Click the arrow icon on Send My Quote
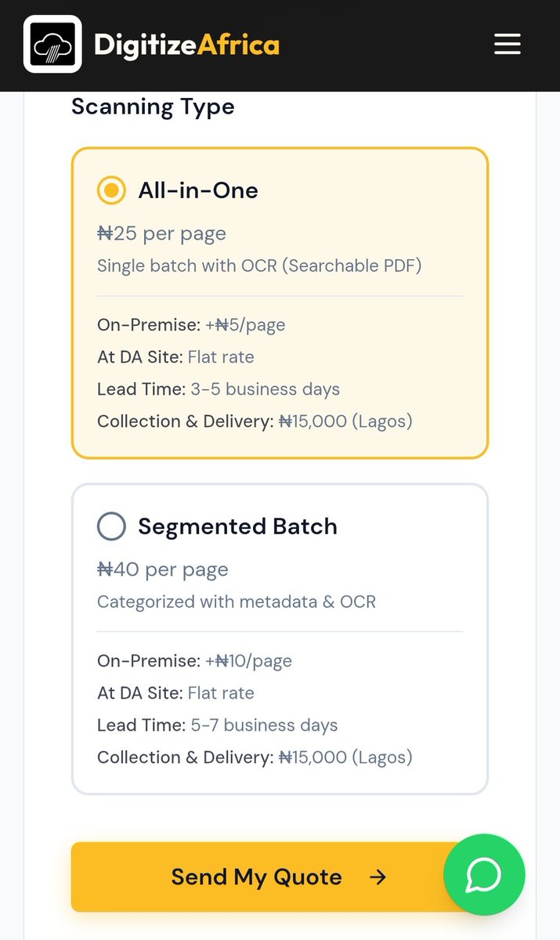Screen dimensions: 560x940 click(378, 877)
